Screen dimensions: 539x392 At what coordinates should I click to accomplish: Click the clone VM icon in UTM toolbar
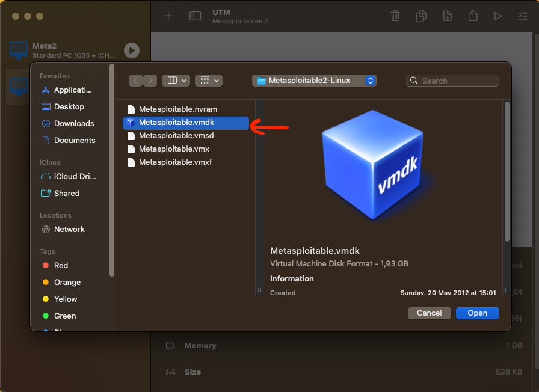coord(421,16)
